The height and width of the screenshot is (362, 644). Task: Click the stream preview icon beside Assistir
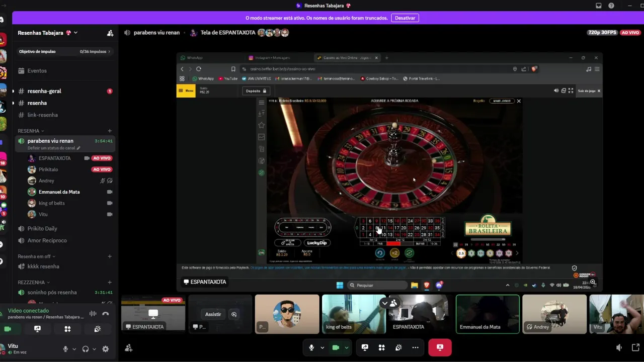(x=234, y=314)
